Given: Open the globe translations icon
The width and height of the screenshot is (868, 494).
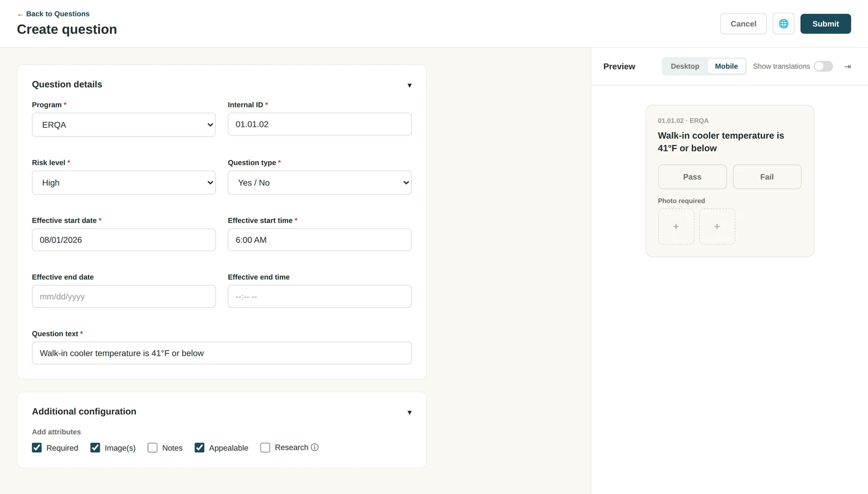Looking at the screenshot, I should click(783, 24).
